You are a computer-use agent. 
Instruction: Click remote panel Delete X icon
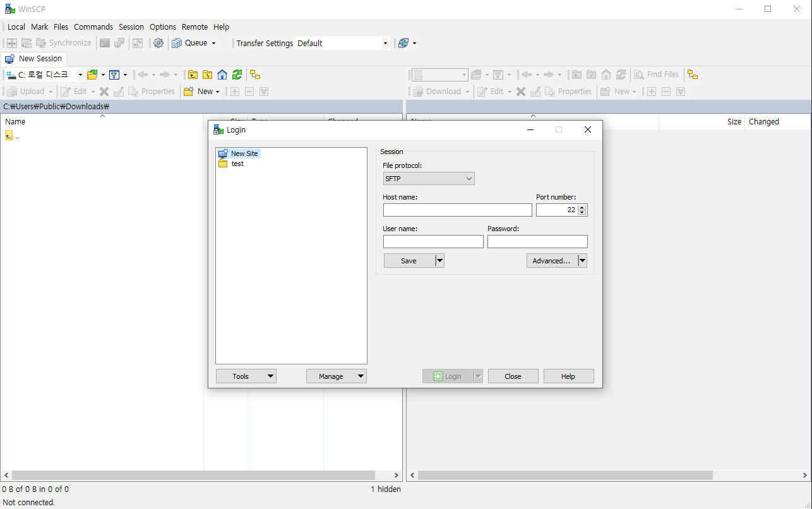tap(521, 92)
